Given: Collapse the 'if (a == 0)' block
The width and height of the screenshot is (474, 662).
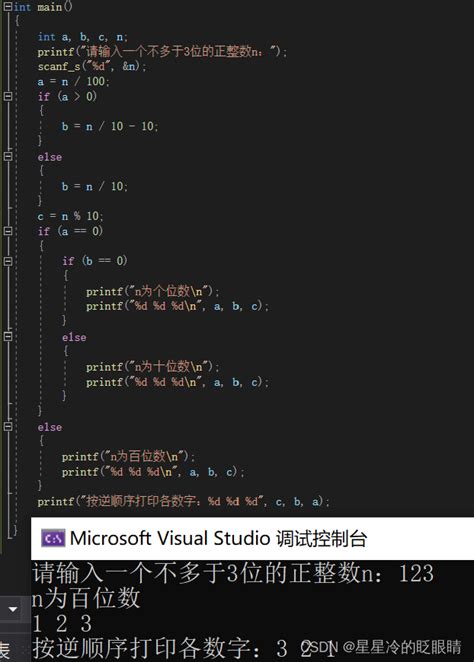Looking at the screenshot, I should click(x=8, y=231).
